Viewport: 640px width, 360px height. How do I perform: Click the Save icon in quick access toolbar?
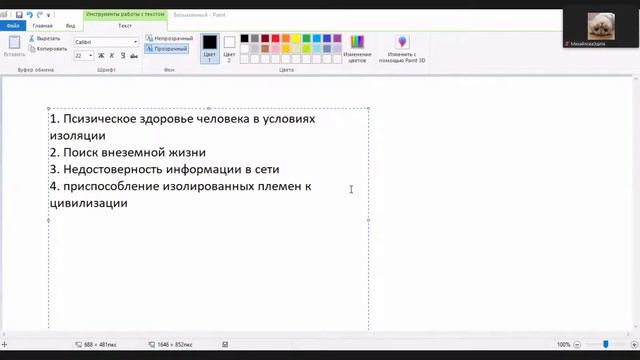[x=19, y=15]
